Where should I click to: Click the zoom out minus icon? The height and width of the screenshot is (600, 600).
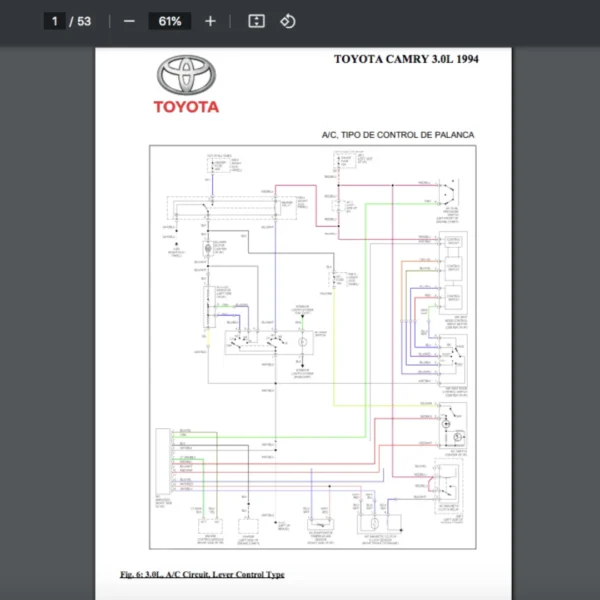pos(129,21)
